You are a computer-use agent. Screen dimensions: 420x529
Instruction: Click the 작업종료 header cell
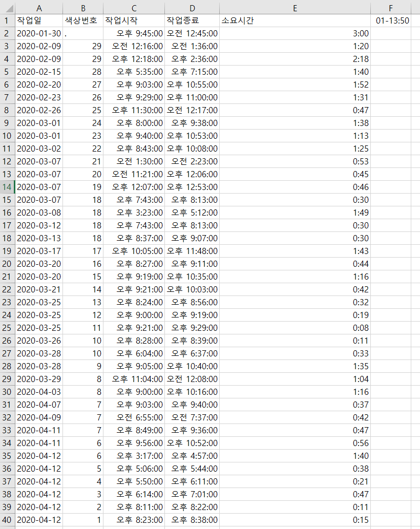(x=192, y=20)
